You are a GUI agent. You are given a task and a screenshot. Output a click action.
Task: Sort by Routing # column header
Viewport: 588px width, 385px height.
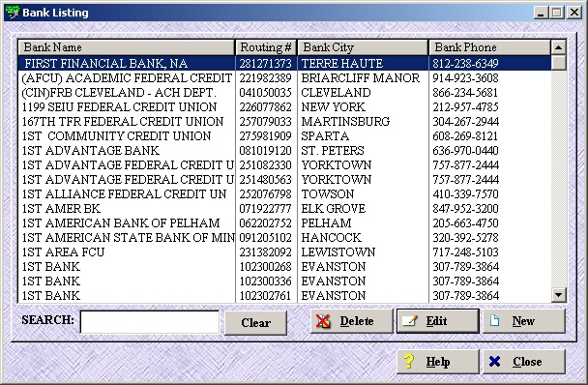click(x=266, y=47)
